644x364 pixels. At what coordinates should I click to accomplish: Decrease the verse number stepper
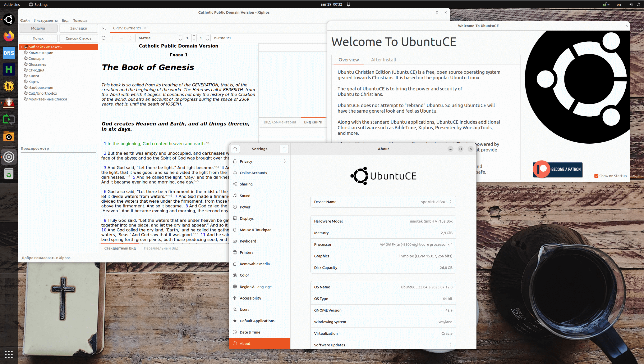coord(207,40)
